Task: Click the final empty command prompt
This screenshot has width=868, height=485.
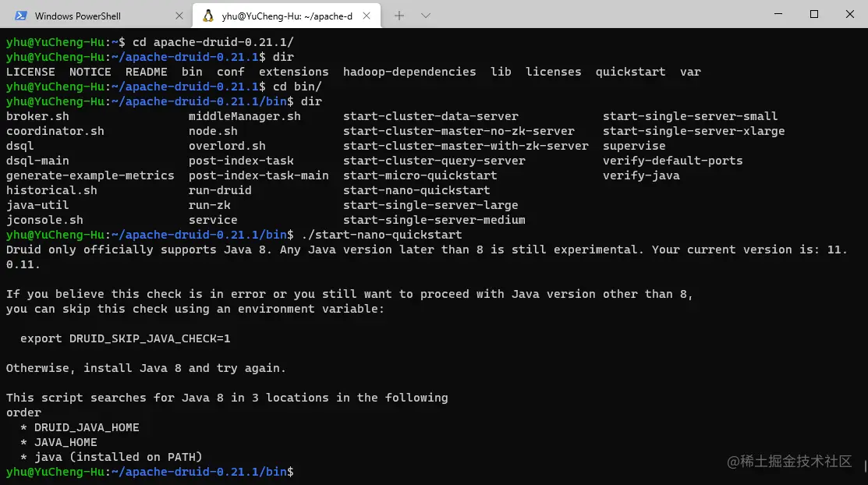Action: click(150, 472)
